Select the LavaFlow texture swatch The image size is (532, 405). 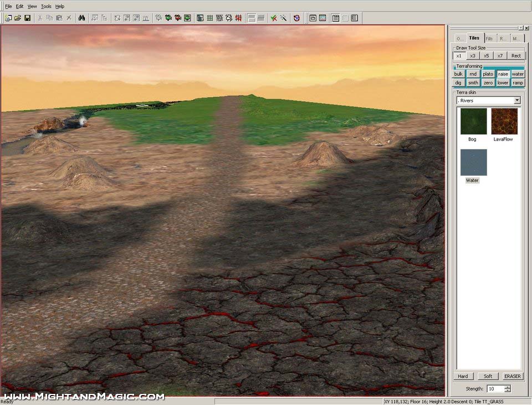point(504,121)
